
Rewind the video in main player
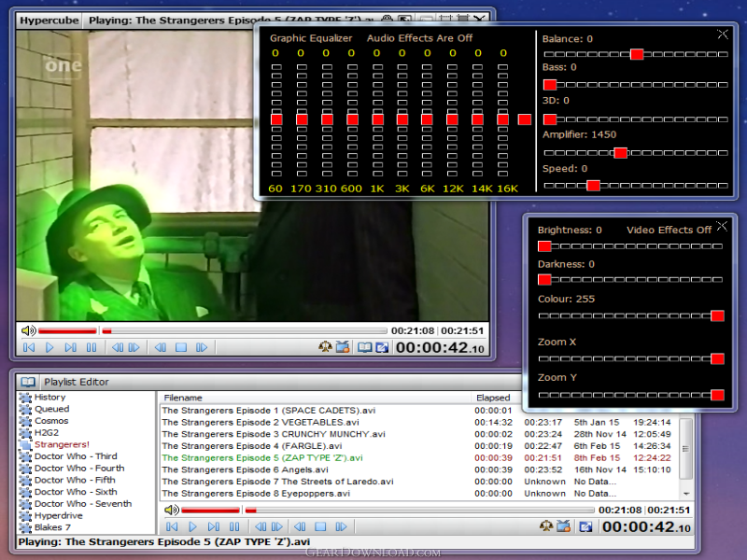(x=161, y=347)
